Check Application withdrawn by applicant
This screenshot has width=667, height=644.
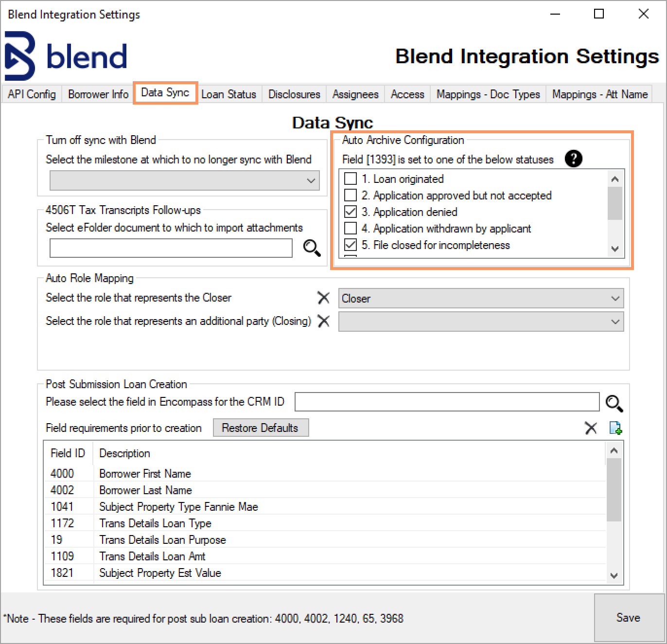coord(351,229)
